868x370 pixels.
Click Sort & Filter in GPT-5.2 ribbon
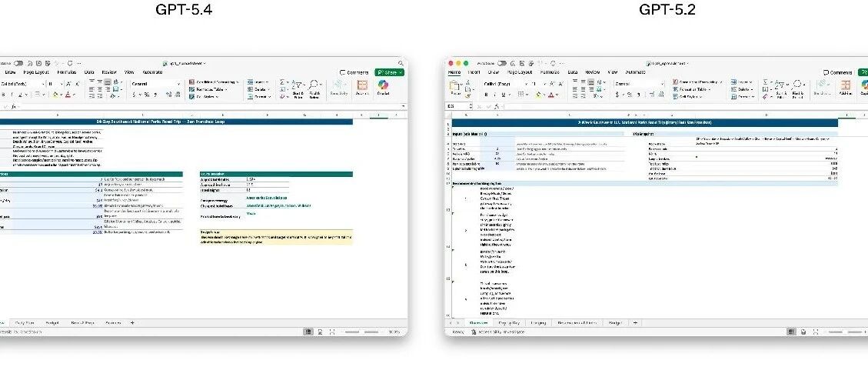tap(781, 88)
